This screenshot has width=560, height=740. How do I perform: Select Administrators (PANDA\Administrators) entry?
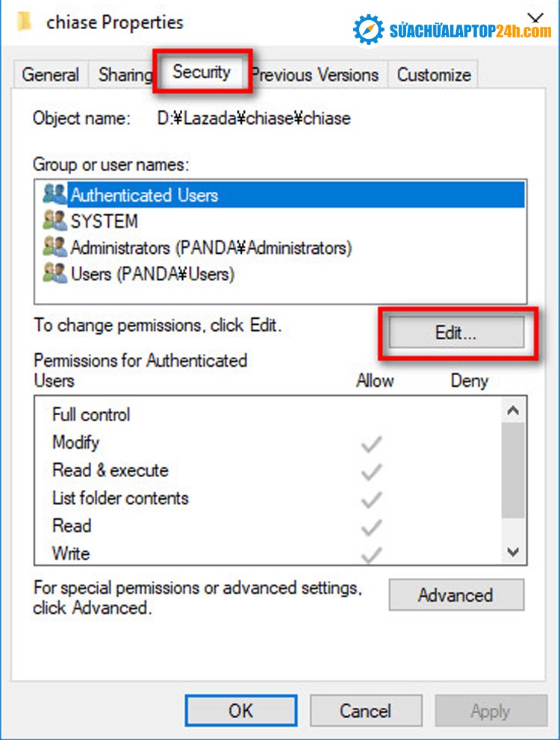coord(211,248)
